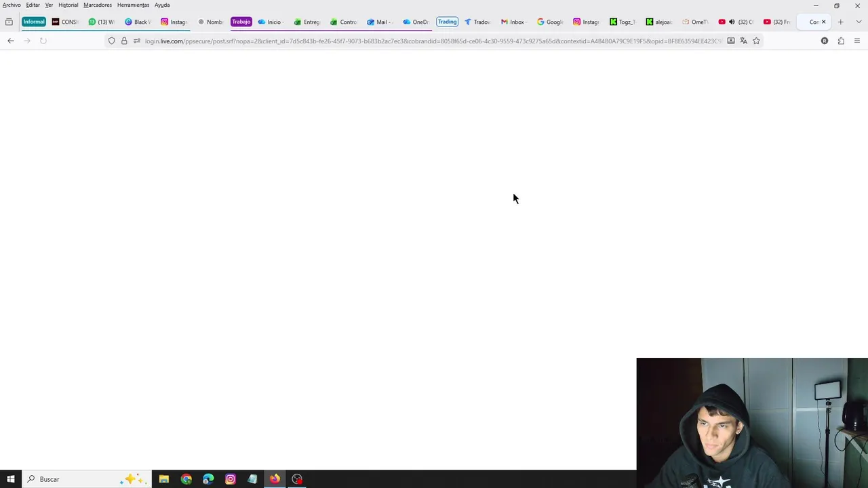Switch to Firefox in taskbar
Image resolution: width=868 pixels, height=488 pixels.
[275, 479]
